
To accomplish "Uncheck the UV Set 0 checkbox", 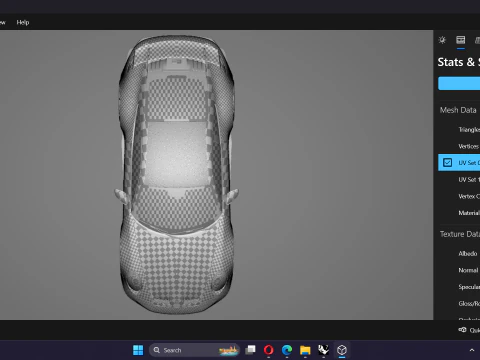I will tap(447, 163).
